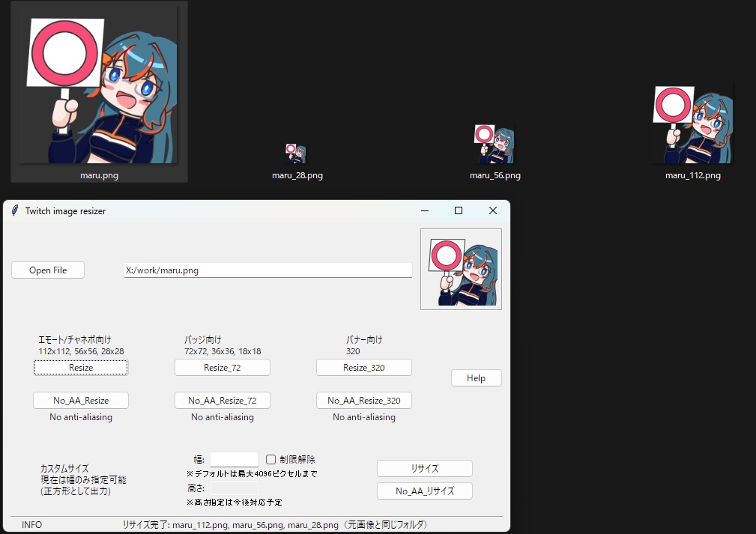
Task: Click the リサイズ custom resize button
Action: point(425,468)
